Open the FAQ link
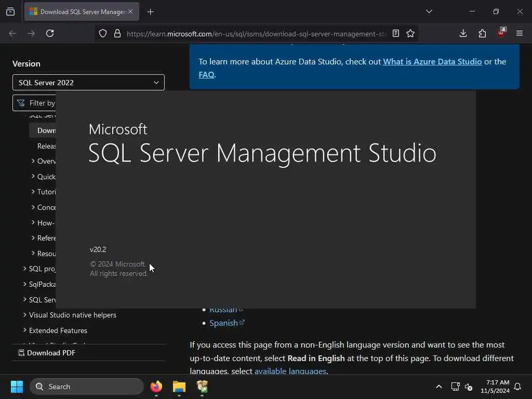This screenshot has width=532, height=399. coord(206,74)
